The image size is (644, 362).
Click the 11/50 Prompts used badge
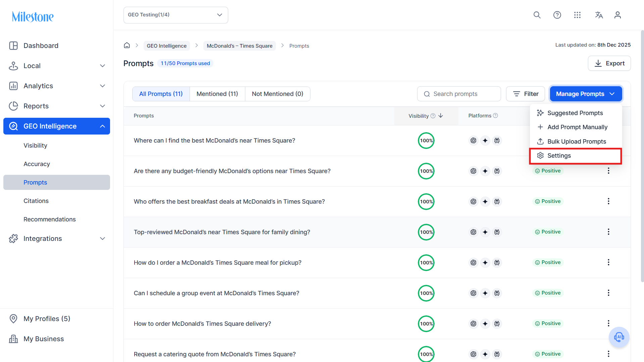click(x=185, y=63)
